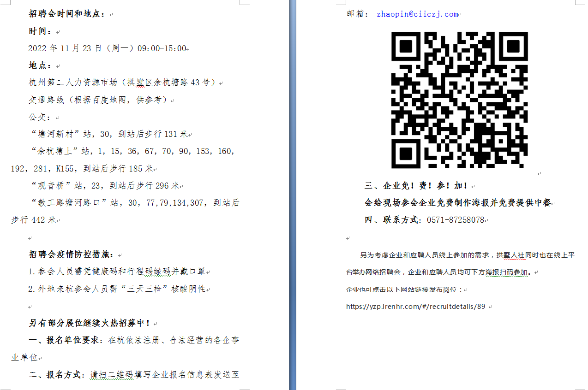Image resolution: width=588 pixels, height=390 pixels.
Task: Click the 一、报名单位要求 line
Action: point(134,340)
